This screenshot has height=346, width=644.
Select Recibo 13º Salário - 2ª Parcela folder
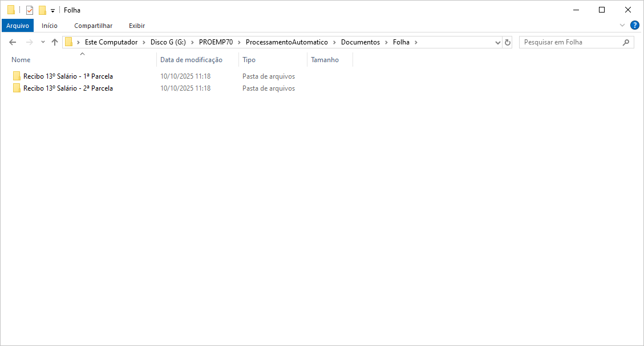pos(68,88)
